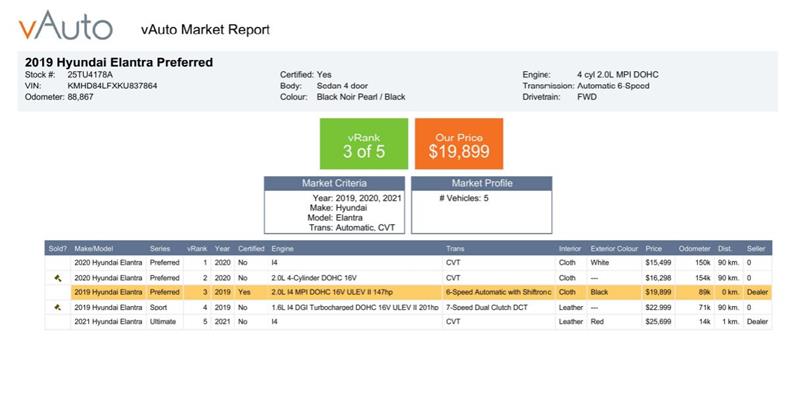
Task: Click odometer '14k' cell
Action: [705, 322]
